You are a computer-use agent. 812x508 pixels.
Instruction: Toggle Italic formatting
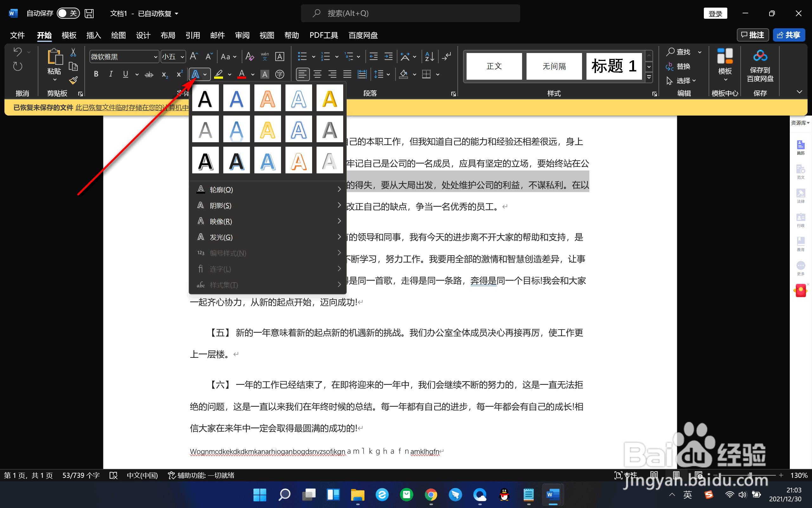click(111, 74)
